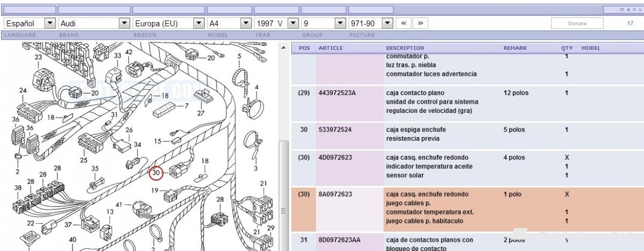This screenshot has width=644, height=251.
Task: Open the Español language dropdown
Action: [x=30, y=24]
